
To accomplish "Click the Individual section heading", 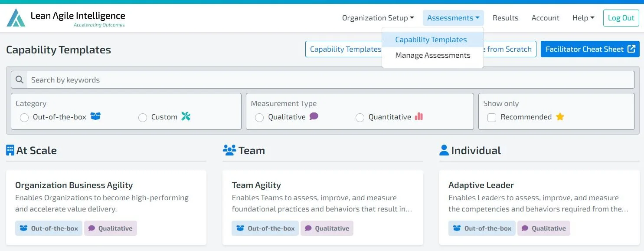I will tap(476, 151).
